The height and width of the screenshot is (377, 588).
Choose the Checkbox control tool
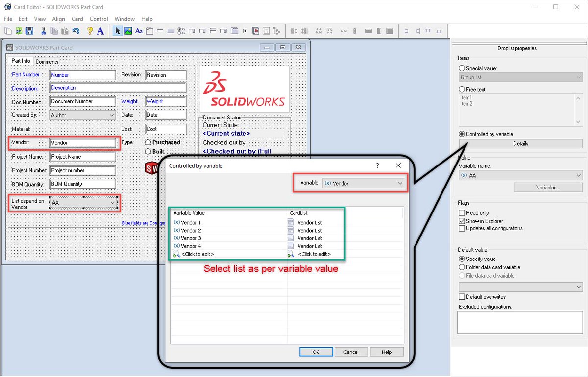pyautogui.click(x=245, y=31)
